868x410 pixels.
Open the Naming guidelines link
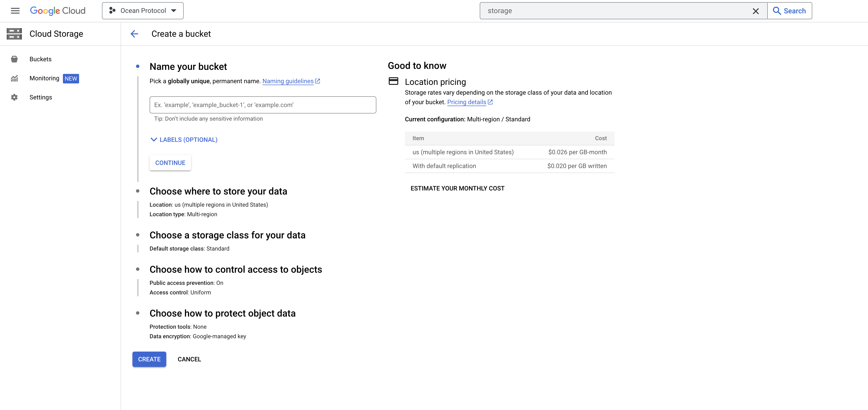click(288, 81)
